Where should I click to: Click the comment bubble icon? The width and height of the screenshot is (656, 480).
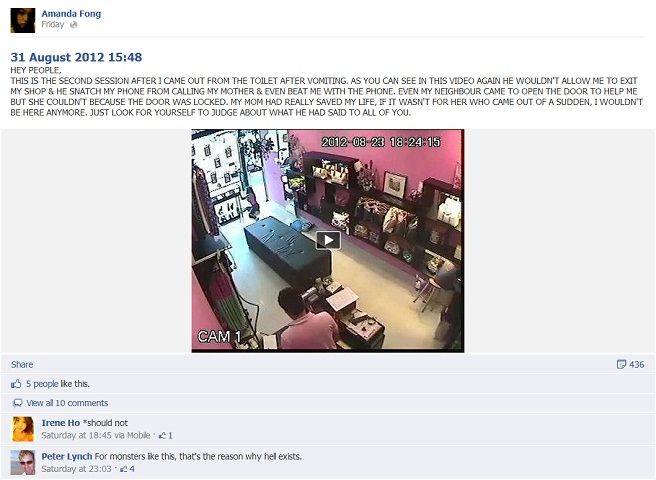[18, 403]
